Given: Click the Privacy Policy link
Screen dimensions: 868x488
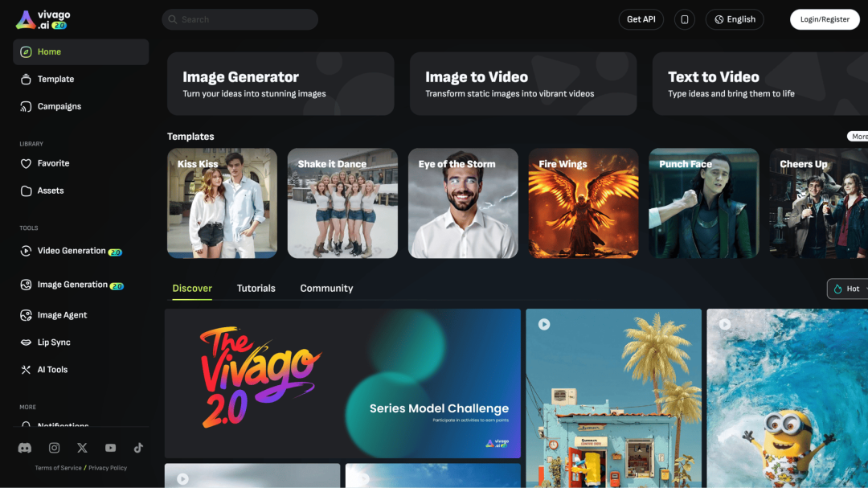Looking at the screenshot, I should pos(108,468).
